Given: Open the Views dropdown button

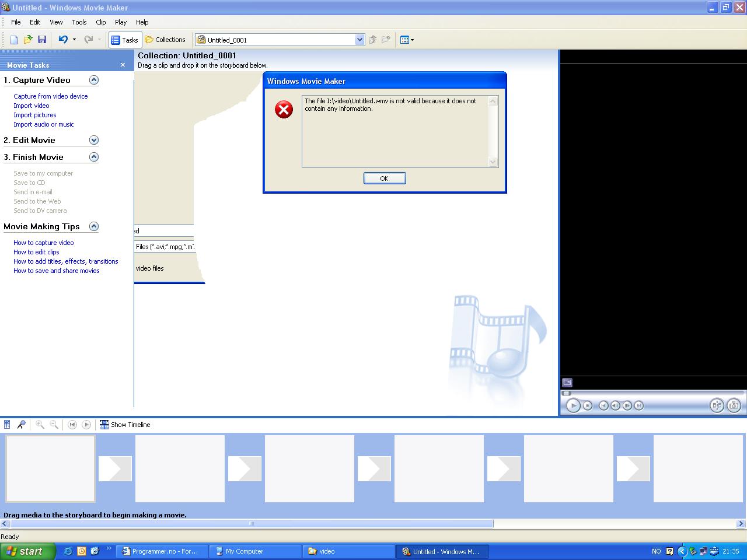Looking at the screenshot, I should (x=407, y=40).
